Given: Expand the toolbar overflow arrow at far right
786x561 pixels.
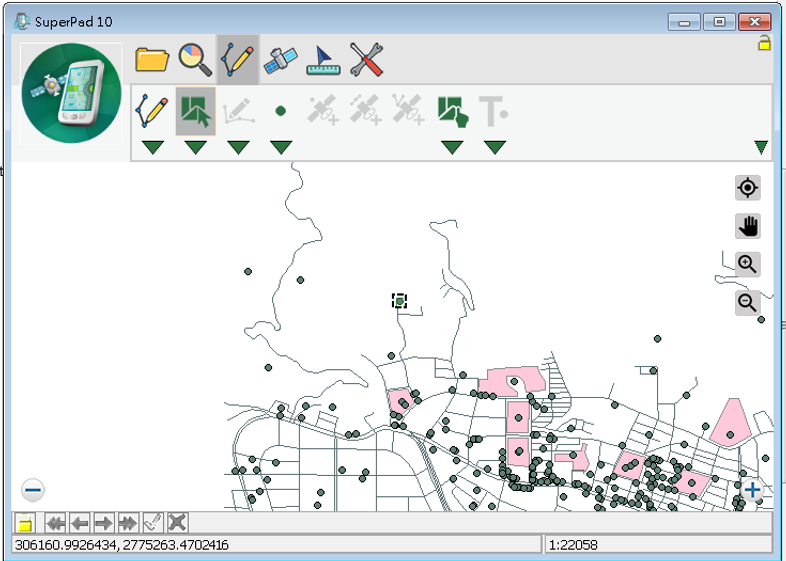Looking at the screenshot, I should point(761,147).
